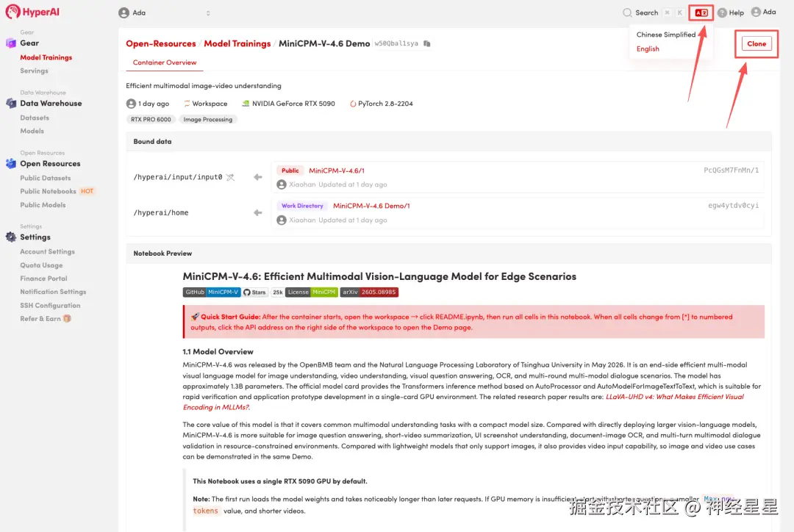
Task: Click the 1.1 Model Overview heading
Action: (x=218, y=351)
